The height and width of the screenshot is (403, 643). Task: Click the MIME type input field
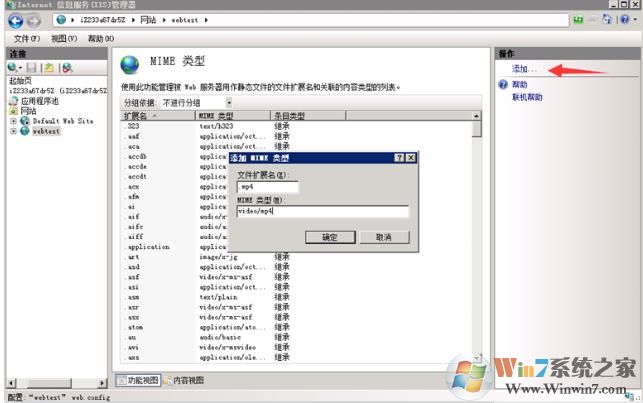point(323,212)
